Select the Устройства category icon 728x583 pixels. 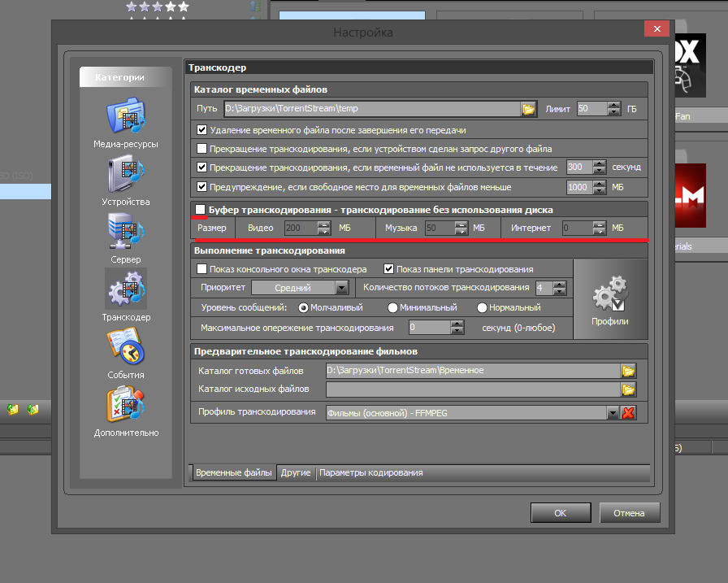(x=125, y=175)
